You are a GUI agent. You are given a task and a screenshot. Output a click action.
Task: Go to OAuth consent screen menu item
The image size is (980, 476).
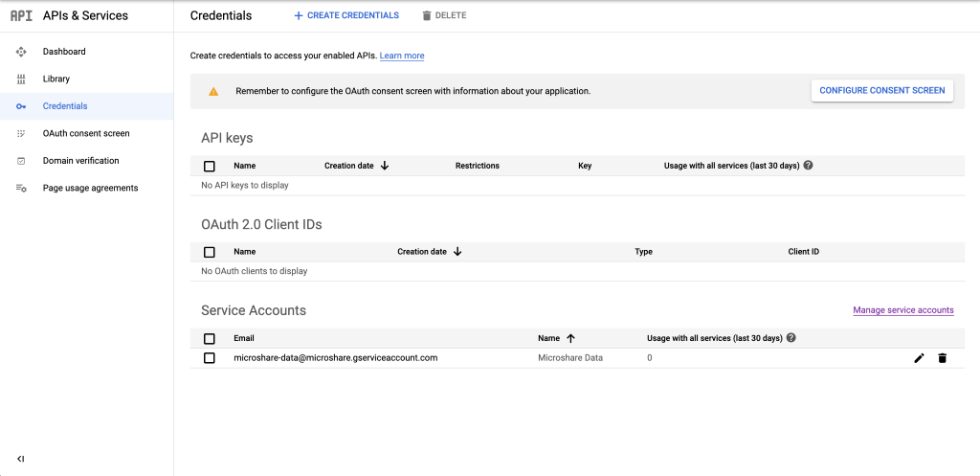(x=86, y=133)
